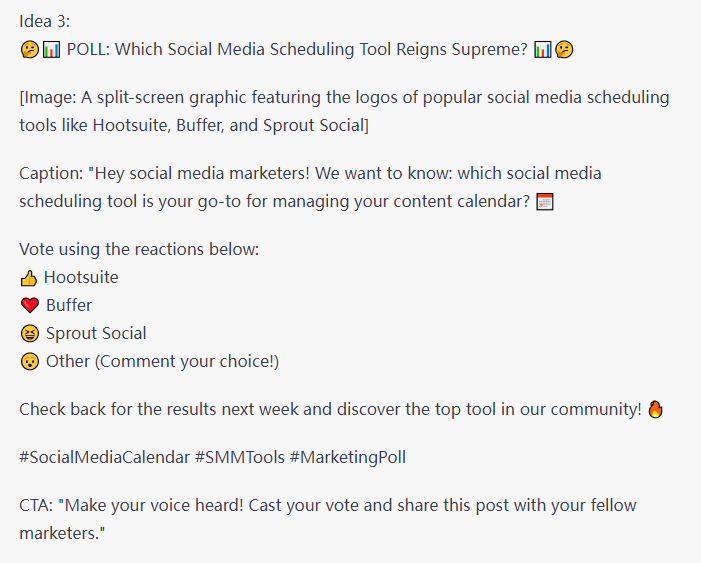This screenshot has width=701, height=563.
Task: Click the 'CTA:' label text
Action: click(x=36, y=505)
